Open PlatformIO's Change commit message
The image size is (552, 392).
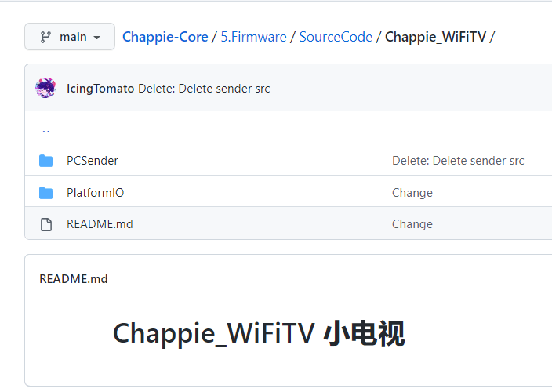pyautogui.click(x=412, y=193)
